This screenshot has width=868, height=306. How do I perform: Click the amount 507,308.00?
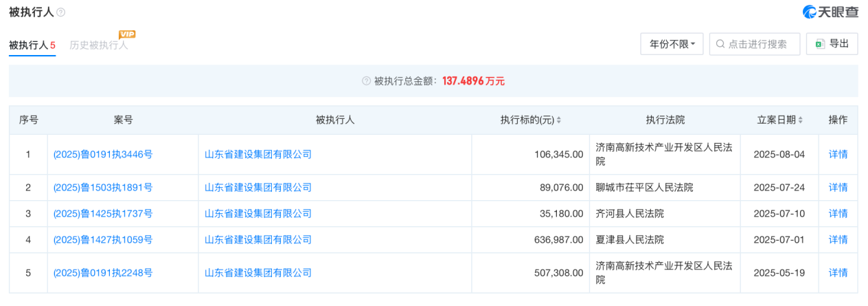coord(558,273)
